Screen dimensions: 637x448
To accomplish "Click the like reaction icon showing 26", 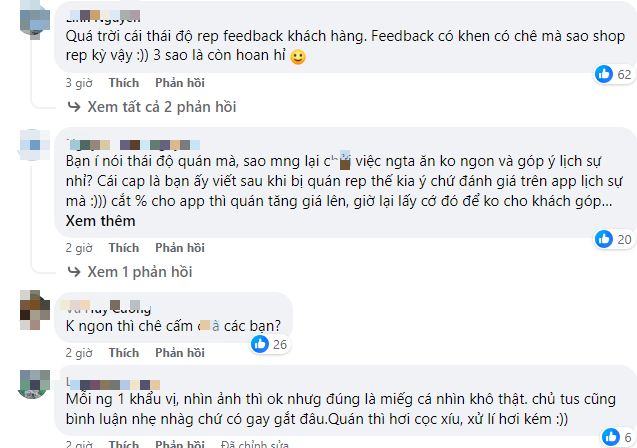I will 260,344.
